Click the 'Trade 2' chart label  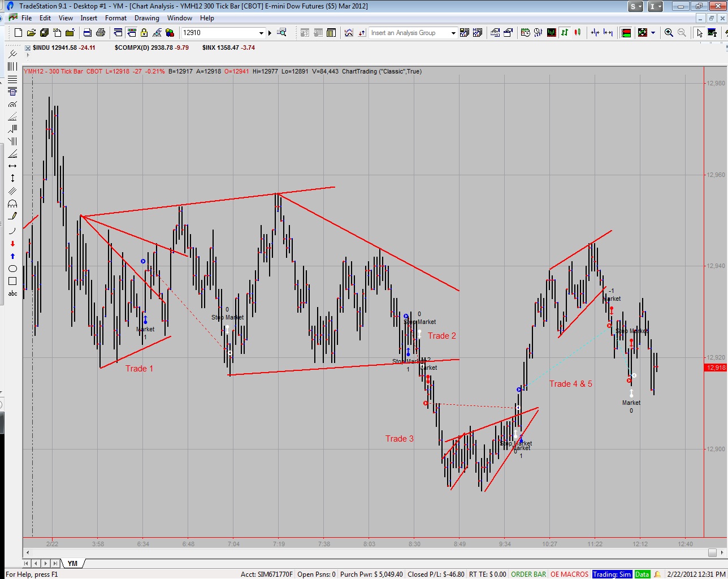pos(441,336)
